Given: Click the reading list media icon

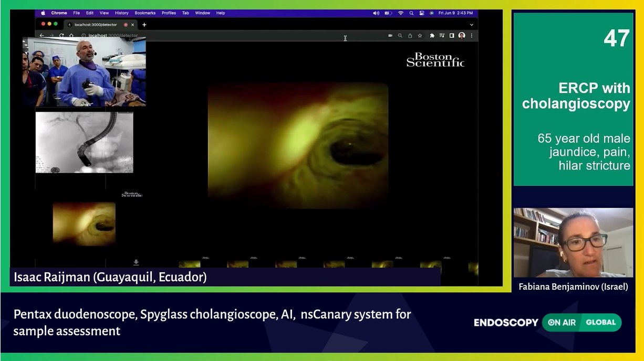Looking at the screenshot, I should [442, 36].
